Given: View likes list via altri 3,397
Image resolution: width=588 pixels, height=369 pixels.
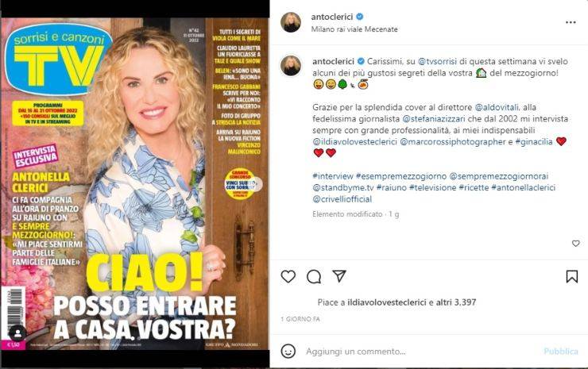Looking at the screenshot, I should pyautogui.click(x=456, y=302).
